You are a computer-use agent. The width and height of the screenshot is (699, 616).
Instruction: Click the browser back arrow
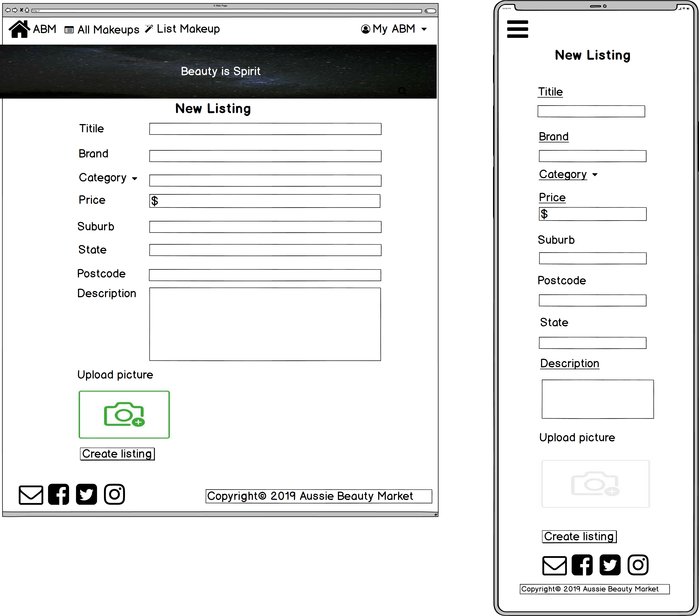[7, 10]
